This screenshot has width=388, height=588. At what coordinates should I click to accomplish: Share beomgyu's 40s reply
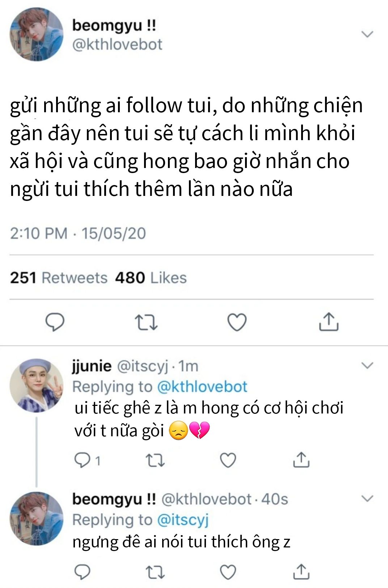pos(301,572)
